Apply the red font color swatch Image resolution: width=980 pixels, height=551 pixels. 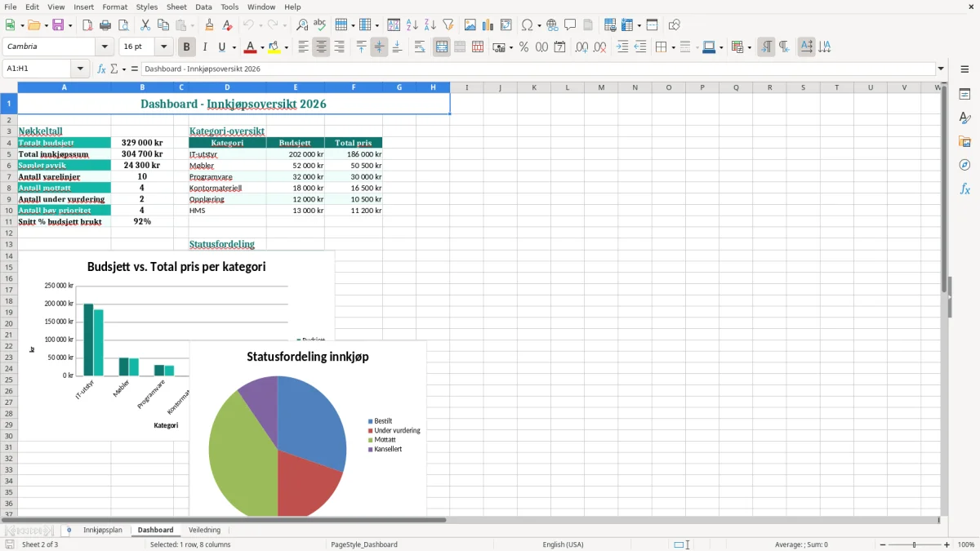point(251,47)
